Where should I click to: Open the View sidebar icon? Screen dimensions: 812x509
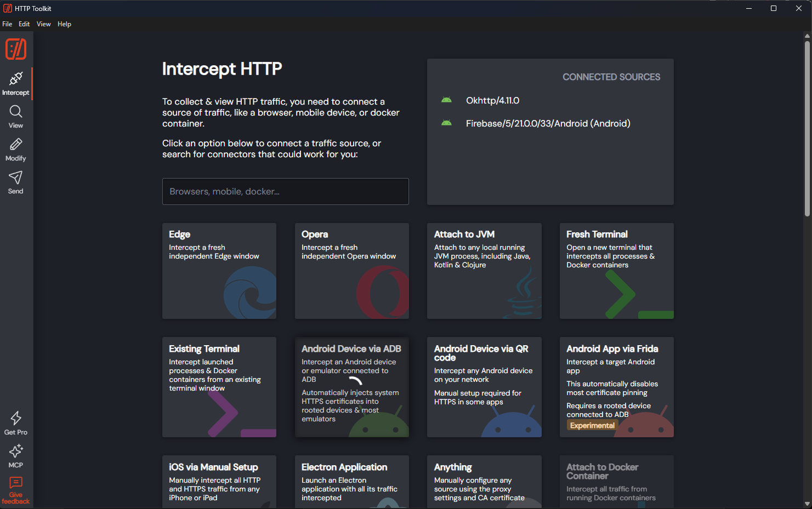click(x=16, y=112)
